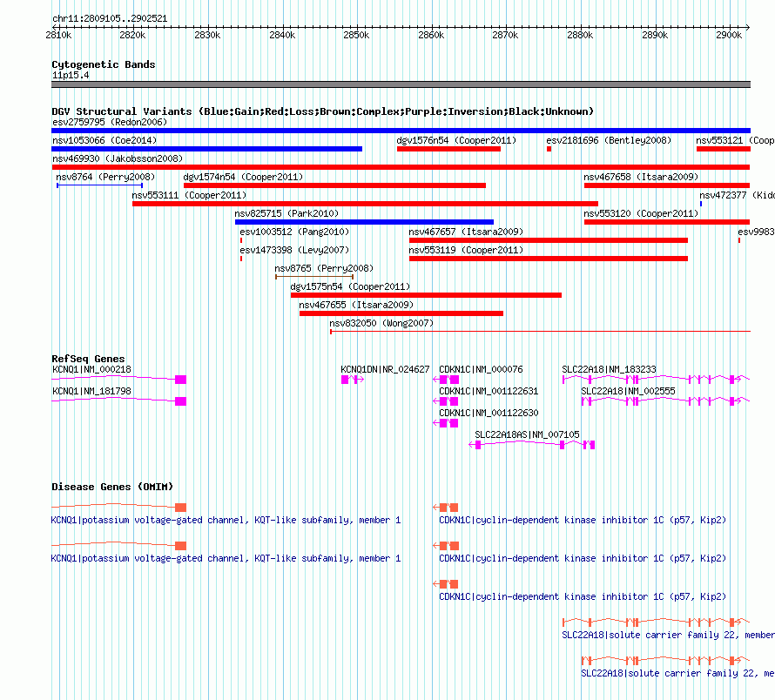Screen dimensions: 775x700
Task: Click the esv1473398 (Levy2007) label
Action: click(x=294, y=250)
